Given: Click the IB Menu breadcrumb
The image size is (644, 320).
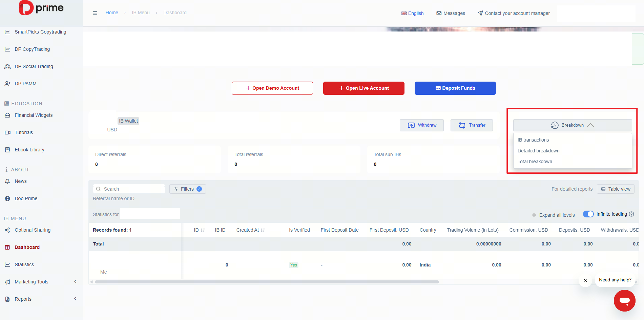Looking at the screenshot, I should (141, 13).
